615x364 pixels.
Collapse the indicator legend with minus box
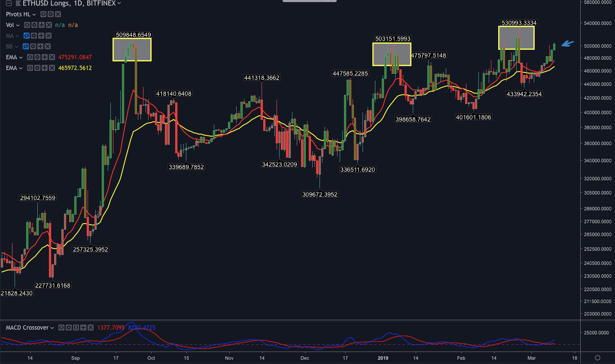[x=9, y=3]
